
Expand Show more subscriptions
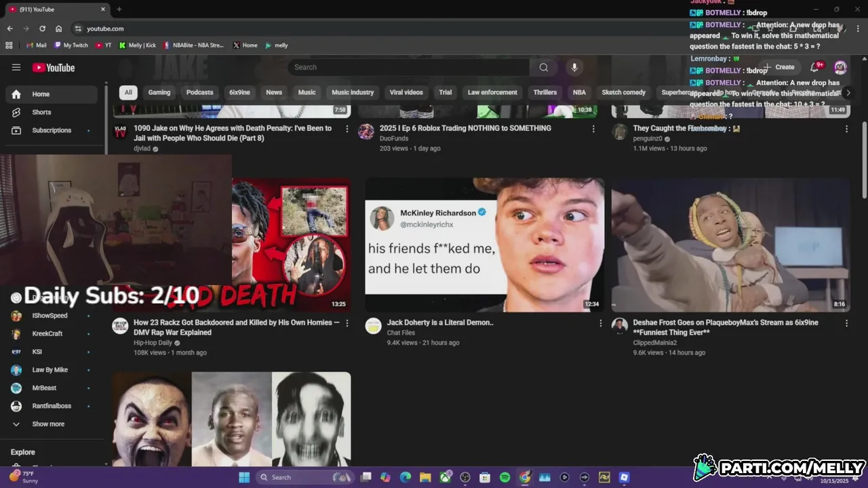tap(52, 424)
